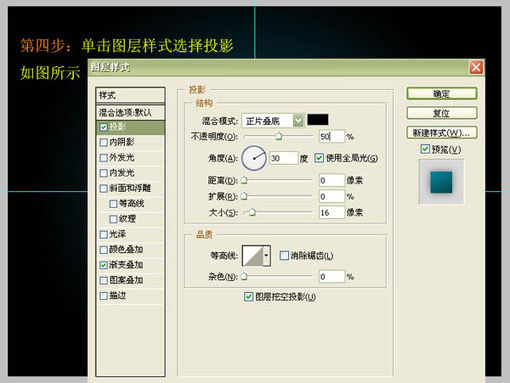This screenshot has height=383, width=510.
Task: Click the 大小 size value field
Action: [331, 212]
